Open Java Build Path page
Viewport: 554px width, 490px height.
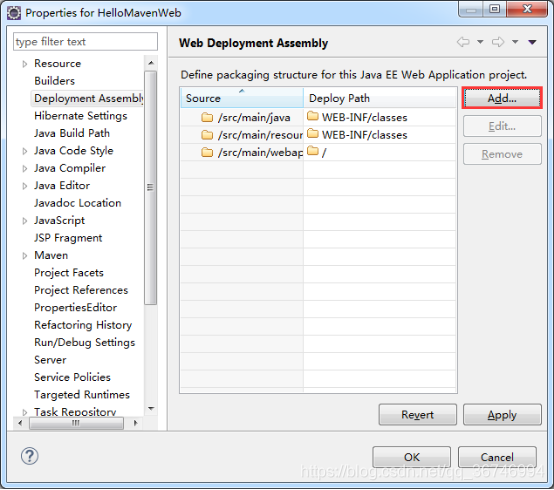pyautogui.click(x=72, y=133)
